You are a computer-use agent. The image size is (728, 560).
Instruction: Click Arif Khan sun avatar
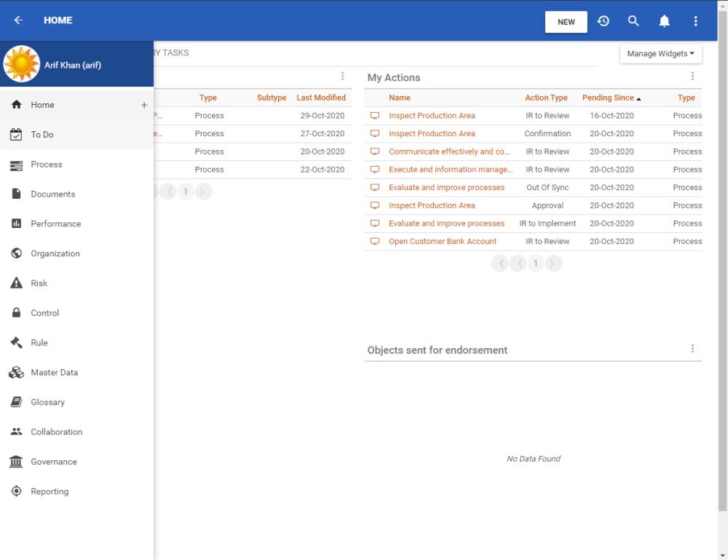coord(21,64)
